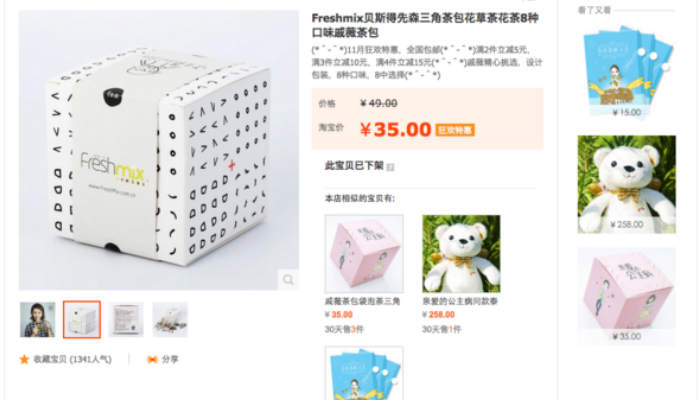Open sidebar blue packets item priced ¥15.00
This screenshot has width=700, height=400.
[x=627, y=71]
